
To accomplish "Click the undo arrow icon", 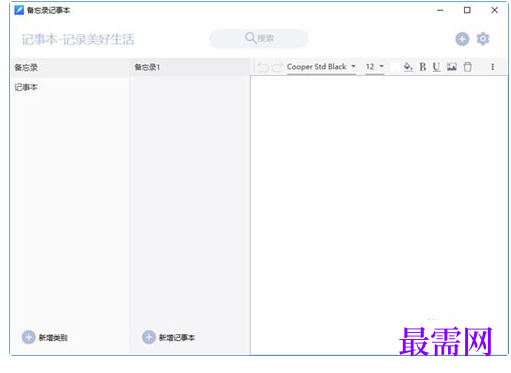I will (263, 67).
